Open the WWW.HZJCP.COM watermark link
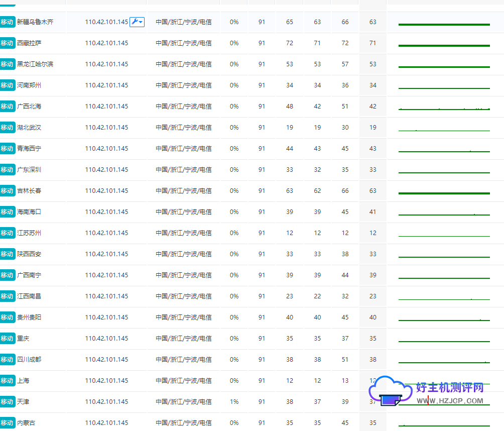This screenshot has width=504, height=431. tap(450, 401)
